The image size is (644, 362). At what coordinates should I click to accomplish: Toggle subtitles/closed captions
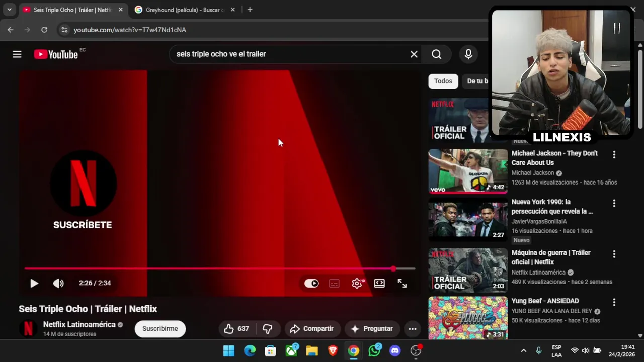coord(334,284)
